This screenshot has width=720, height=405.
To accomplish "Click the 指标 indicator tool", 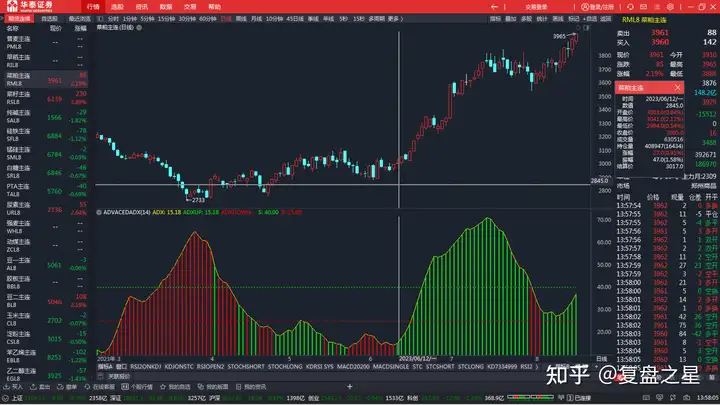I will point(495,19).
